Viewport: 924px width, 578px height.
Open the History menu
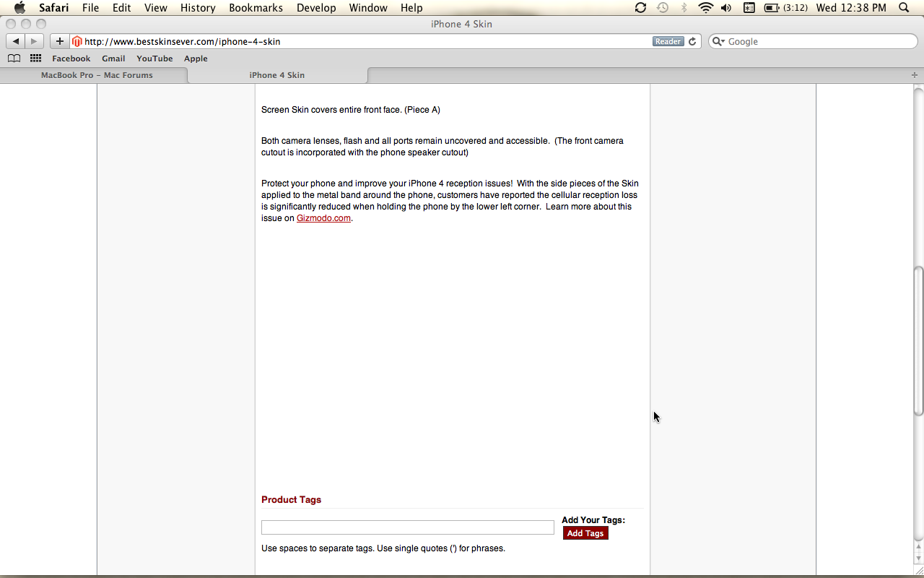[198, 7]
